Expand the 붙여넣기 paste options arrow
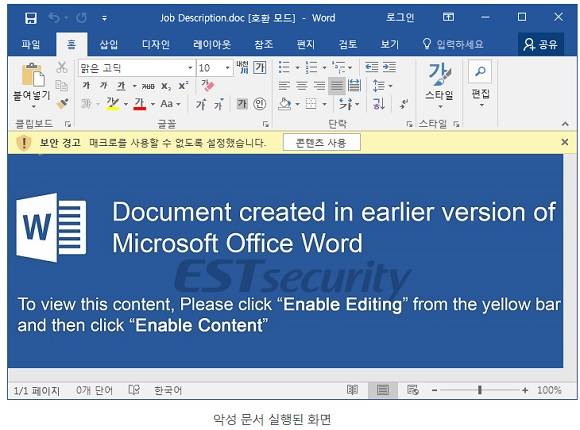Image resolution: width=580 pixels, height=430 pixels. tap(33, 107)
